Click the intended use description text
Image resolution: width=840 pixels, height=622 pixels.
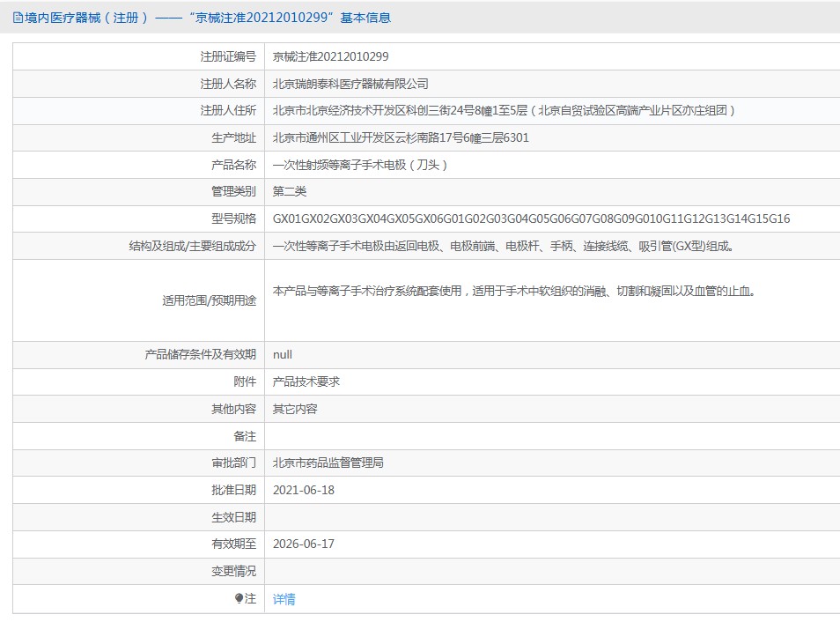pos(514,291)
